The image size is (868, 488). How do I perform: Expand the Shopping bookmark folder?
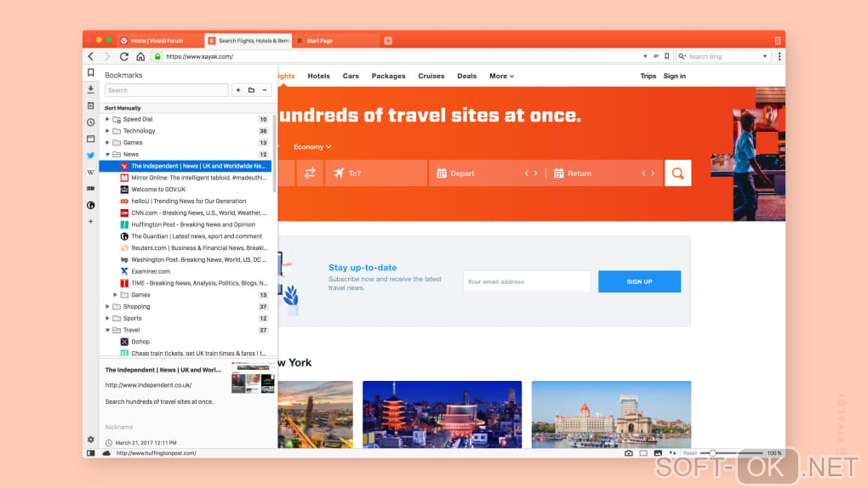(x=107, y=307)
